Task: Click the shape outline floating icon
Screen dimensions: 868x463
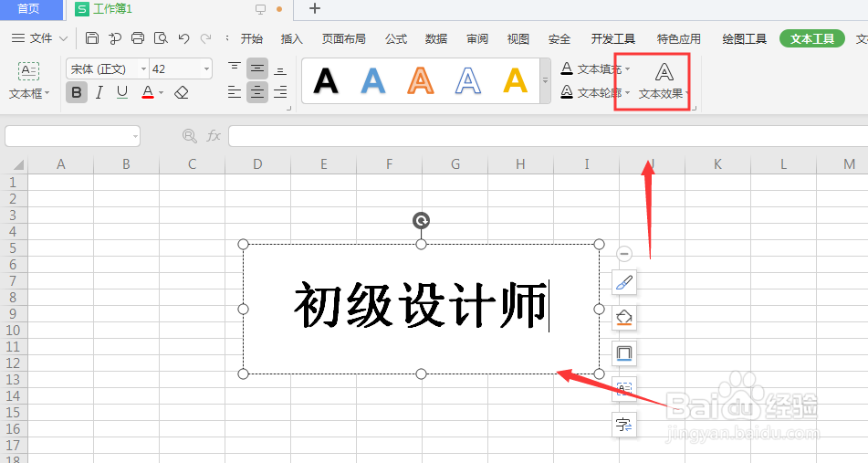Action: tap(624, 353)
